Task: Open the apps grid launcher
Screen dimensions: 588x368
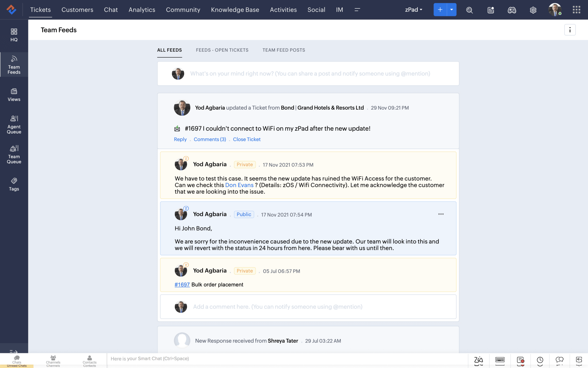Action: coord(576,9)
